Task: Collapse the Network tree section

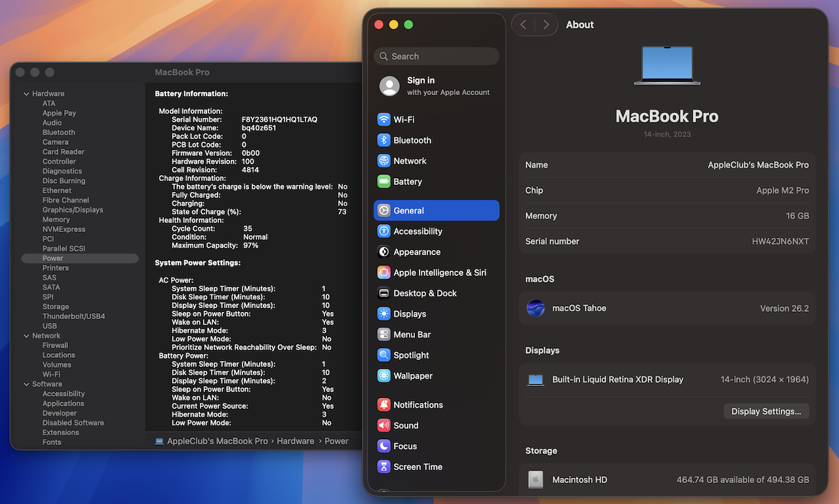Action: point(27,336)
